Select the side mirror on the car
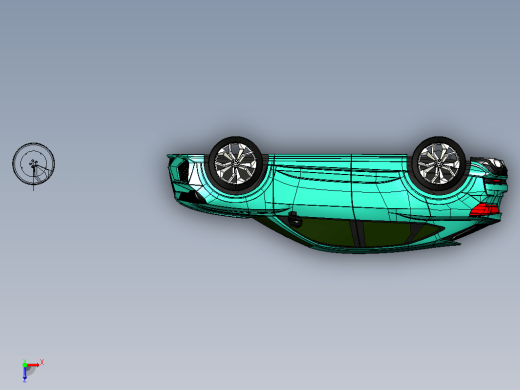This screenshot has height=390, width=520. click(x=294, y=219)
